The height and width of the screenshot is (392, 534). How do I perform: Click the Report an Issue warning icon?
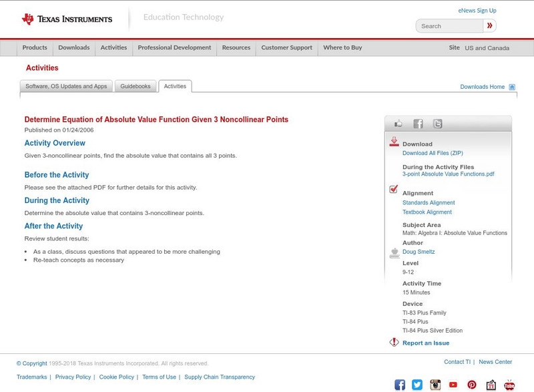pos(394,342)
